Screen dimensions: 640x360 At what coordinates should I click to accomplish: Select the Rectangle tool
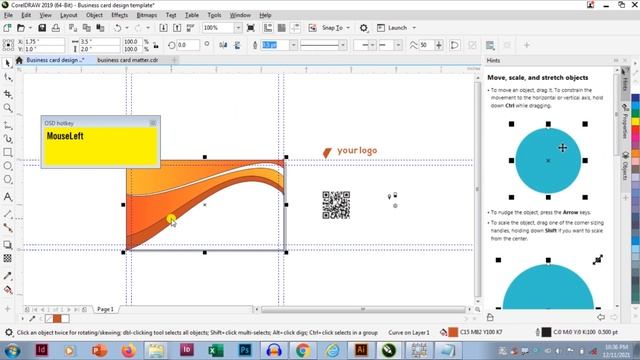pyautogui.click(x=7, y=152)
